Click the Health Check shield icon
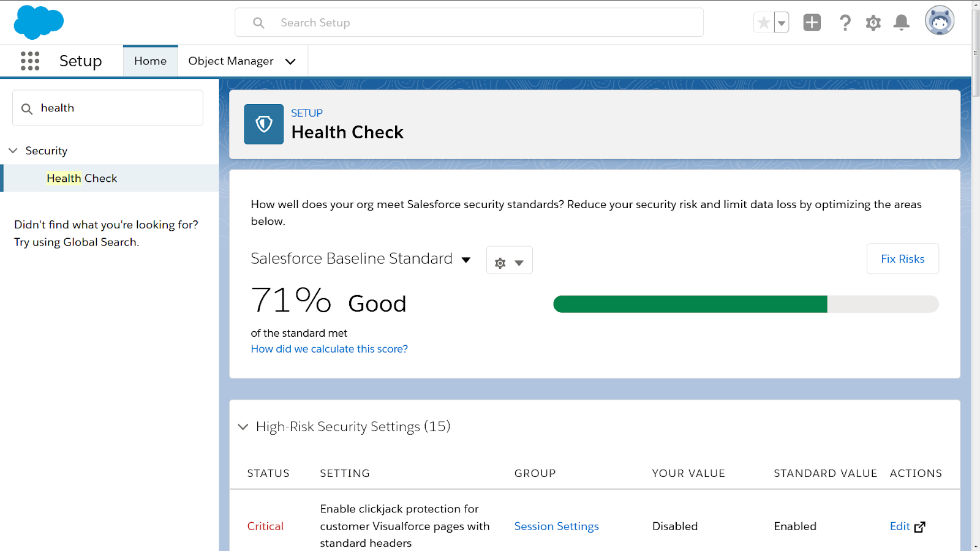The height and width of the screenshot is (551, 980). (264, 124)
